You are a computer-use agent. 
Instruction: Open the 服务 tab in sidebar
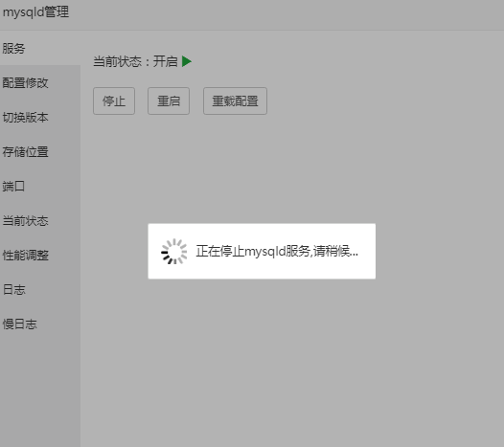click(x=40, y=49)
